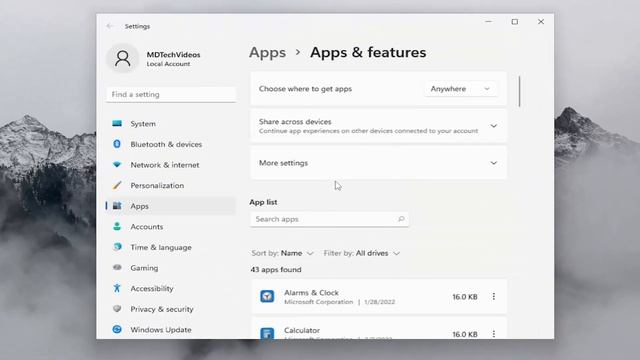The width and height of the screenshot is (640, 360).
Task: Expand Share across devices section
Action: (x=493, y=126)
